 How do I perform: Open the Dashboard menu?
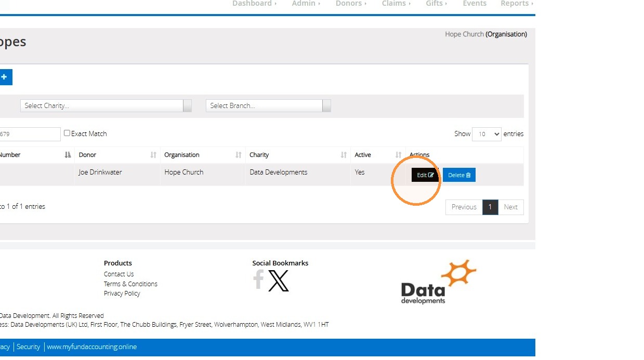(254, 4)
